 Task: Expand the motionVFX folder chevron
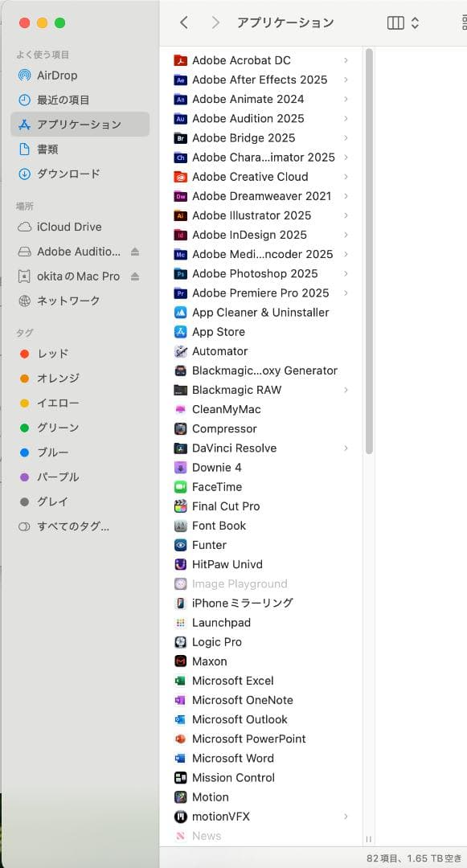tap(346, 816)
